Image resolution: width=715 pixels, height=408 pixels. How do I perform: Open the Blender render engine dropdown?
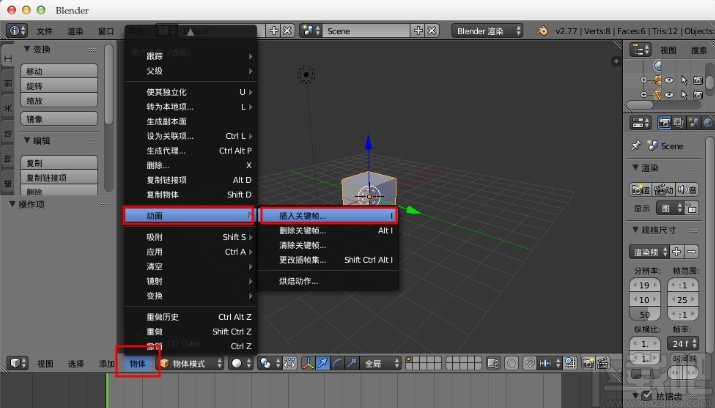tap(487, 31)
